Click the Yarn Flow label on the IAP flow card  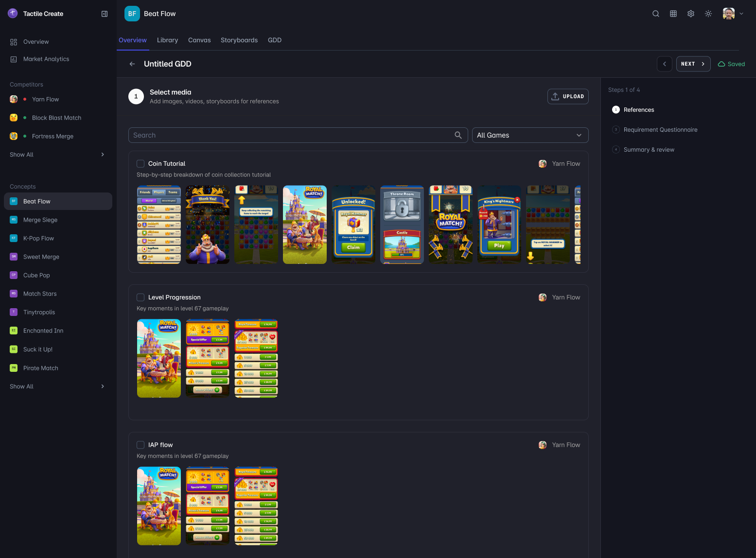coord(566,445)
